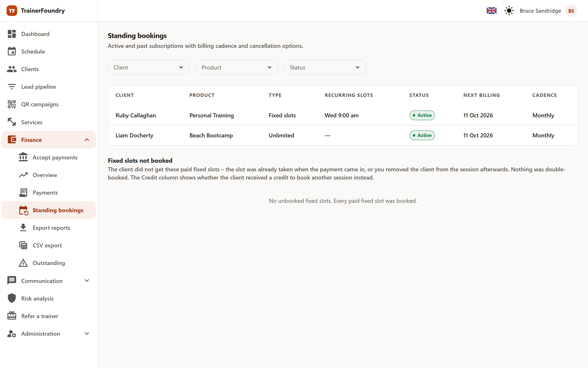Select the Liam Docherty client cell

[x=134, y=135]
